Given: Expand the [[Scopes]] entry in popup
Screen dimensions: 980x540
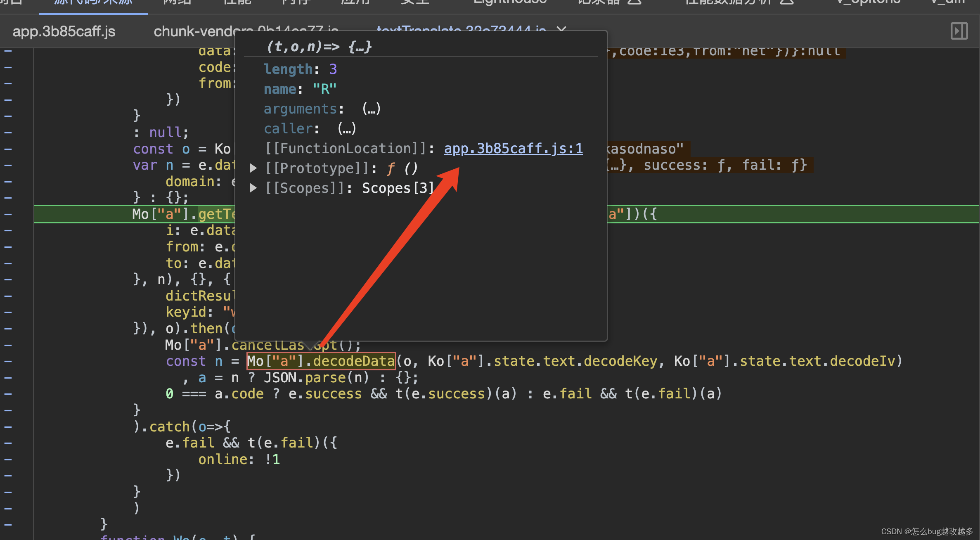Looking at the screenshot, I should [253, 188].
